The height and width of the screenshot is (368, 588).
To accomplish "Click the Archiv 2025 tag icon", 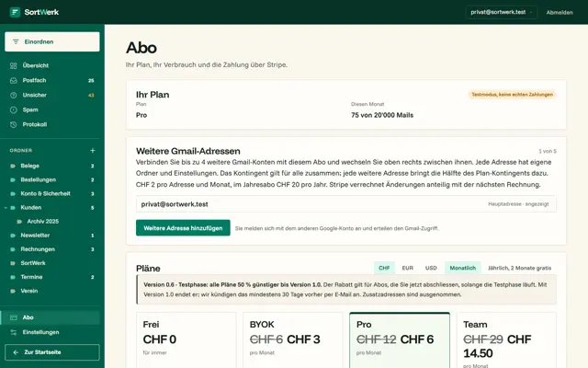I will pyautogui.click(x=19, y=222).
